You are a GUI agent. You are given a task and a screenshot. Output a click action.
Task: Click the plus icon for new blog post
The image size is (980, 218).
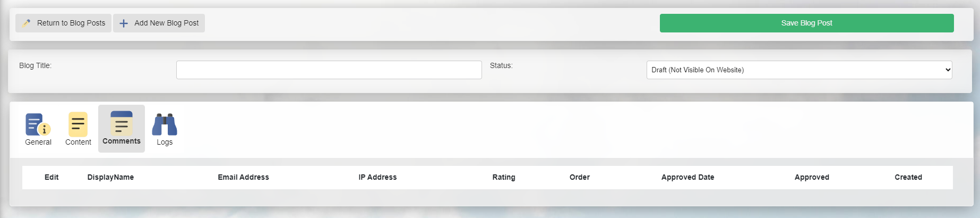click(x=124, y=23)
